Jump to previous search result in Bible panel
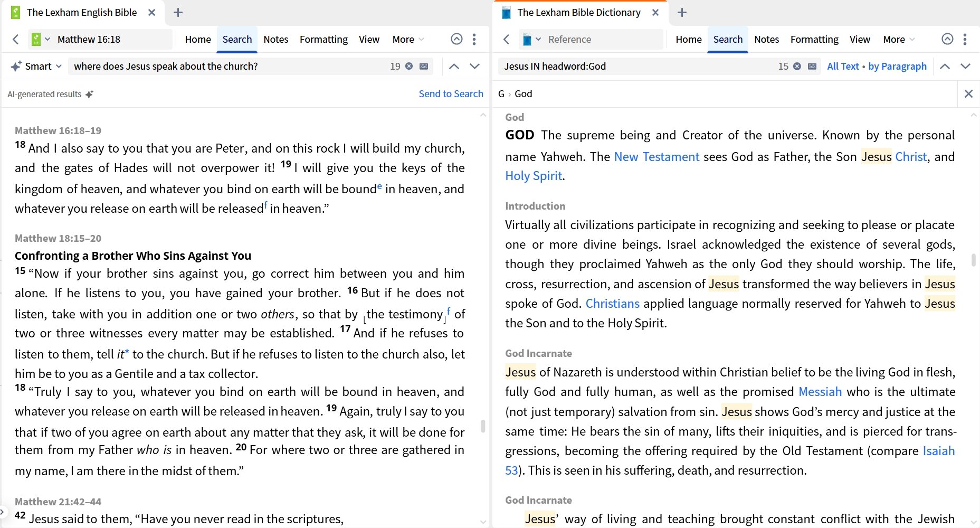This screenshot has height=528, width=980. tap(454, 66)
